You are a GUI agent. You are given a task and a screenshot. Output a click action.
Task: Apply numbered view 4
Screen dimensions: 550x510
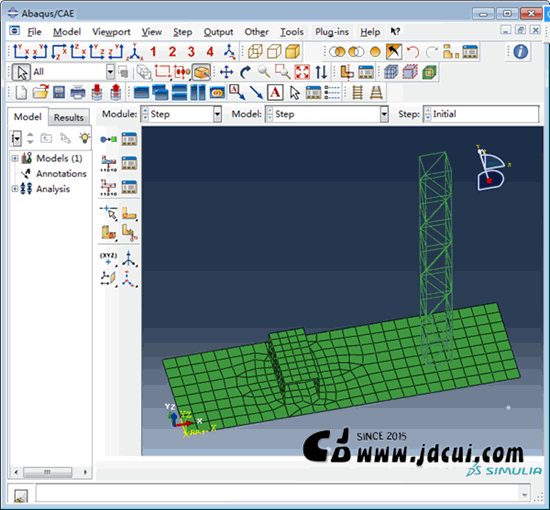(x=210, y=52)
